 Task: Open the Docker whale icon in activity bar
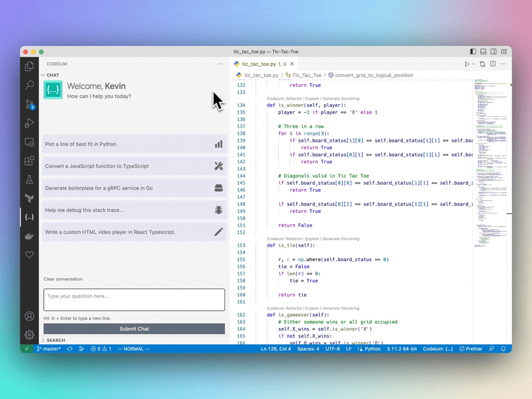[x=29, y=236]
